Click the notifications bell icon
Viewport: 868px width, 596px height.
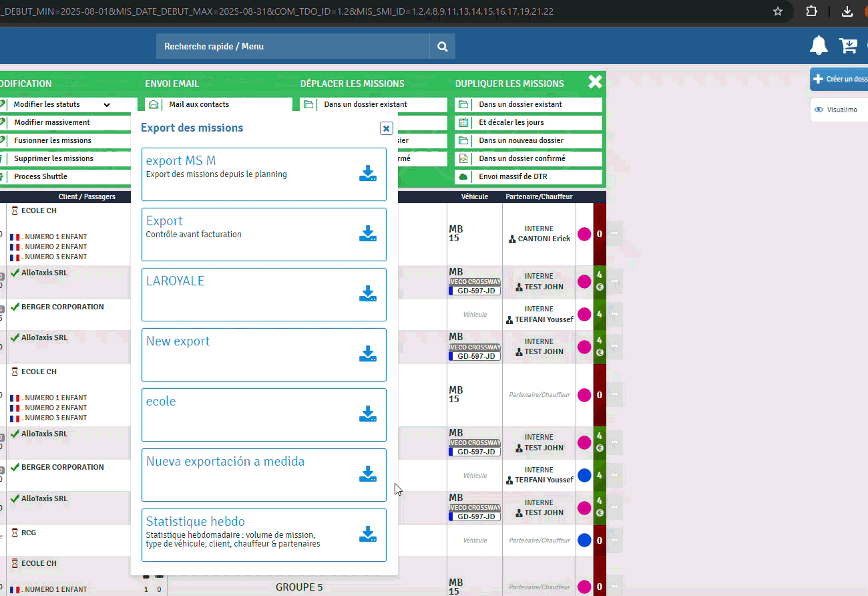819,46
